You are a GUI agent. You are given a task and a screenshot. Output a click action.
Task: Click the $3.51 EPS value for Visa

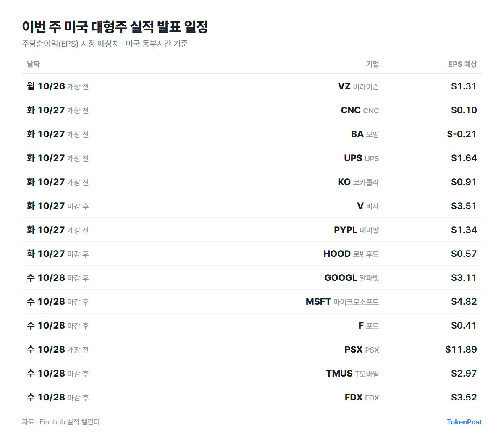(464, 206)
